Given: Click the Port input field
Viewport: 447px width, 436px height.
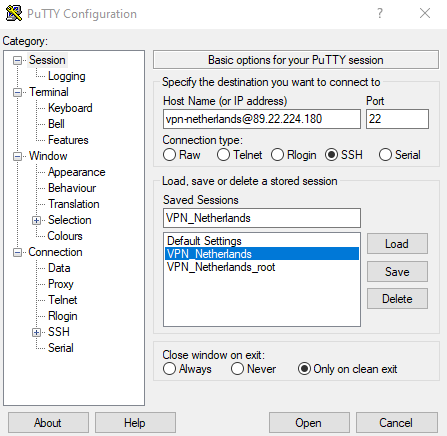Looking at the screenshot, I should (x=397, y=119).
